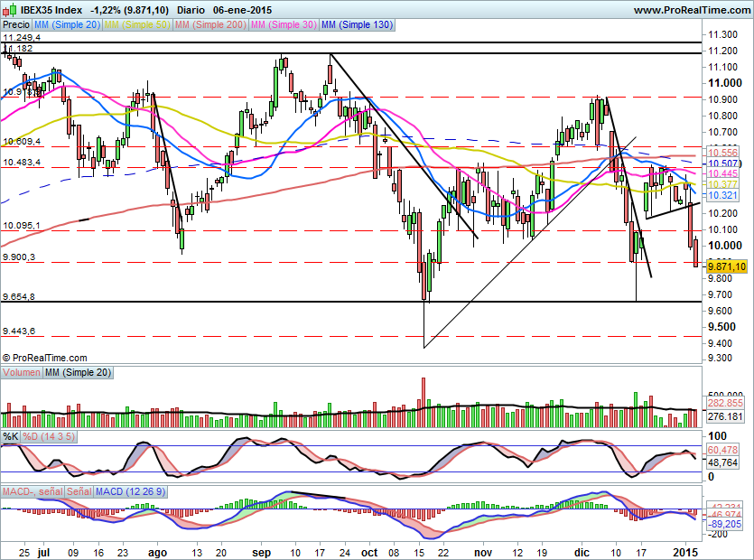The height and width of the screenshot is (560, 754).
Task: Click the volume value 282.855
Action: (725, 403)
